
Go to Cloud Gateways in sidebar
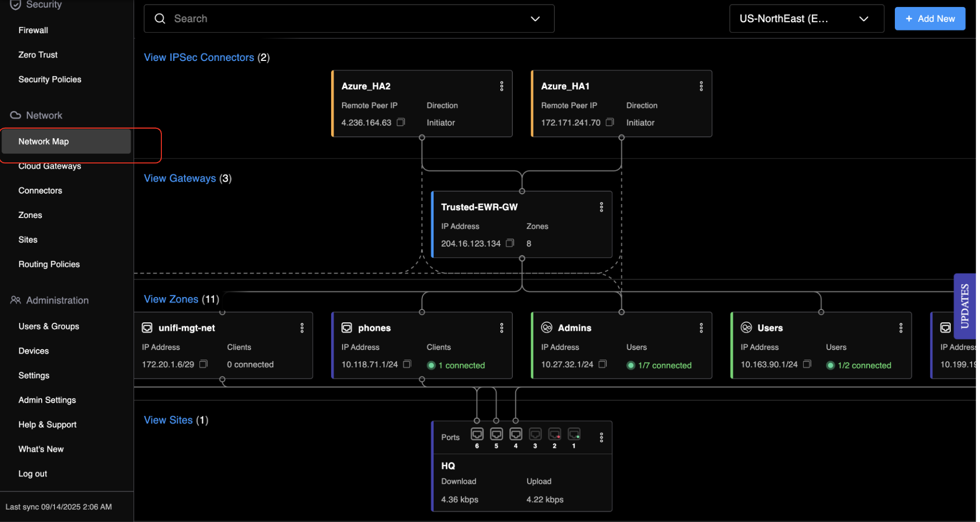[x=49, y=166]
